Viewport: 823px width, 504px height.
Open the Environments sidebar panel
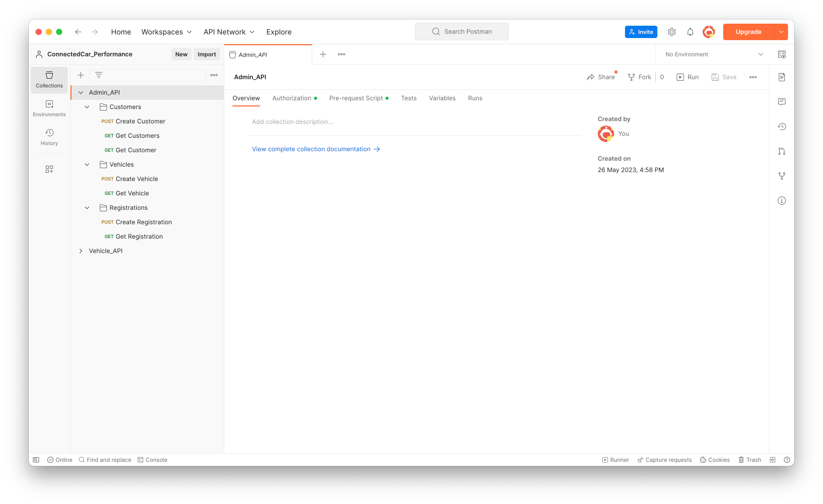tap(49, 109)
